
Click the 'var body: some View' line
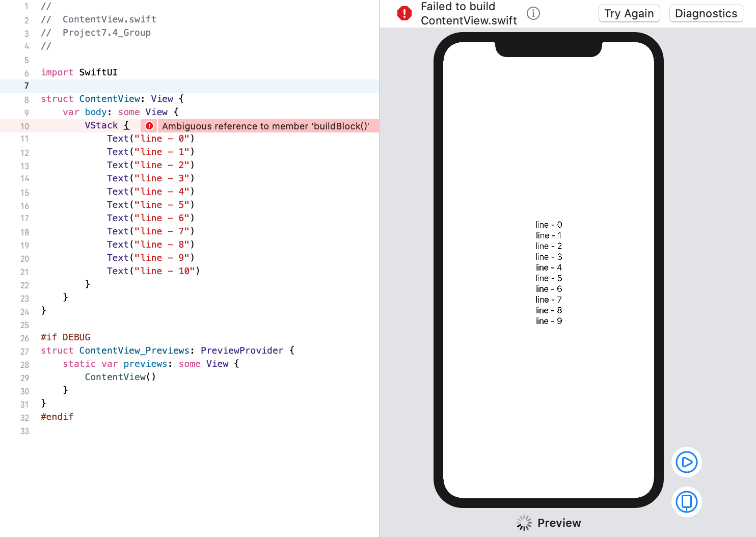pyautogui.click(x=121, y=112)
